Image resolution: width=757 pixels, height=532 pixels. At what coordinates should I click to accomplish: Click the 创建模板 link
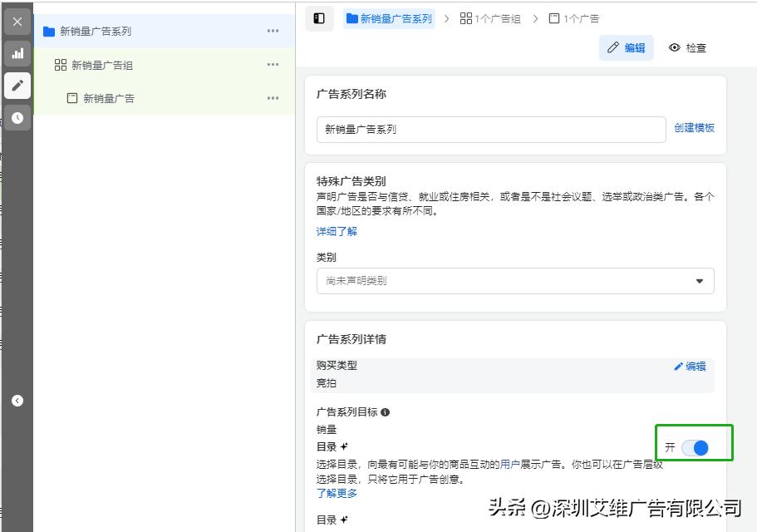pyautogui.click(x=695, y=128)
